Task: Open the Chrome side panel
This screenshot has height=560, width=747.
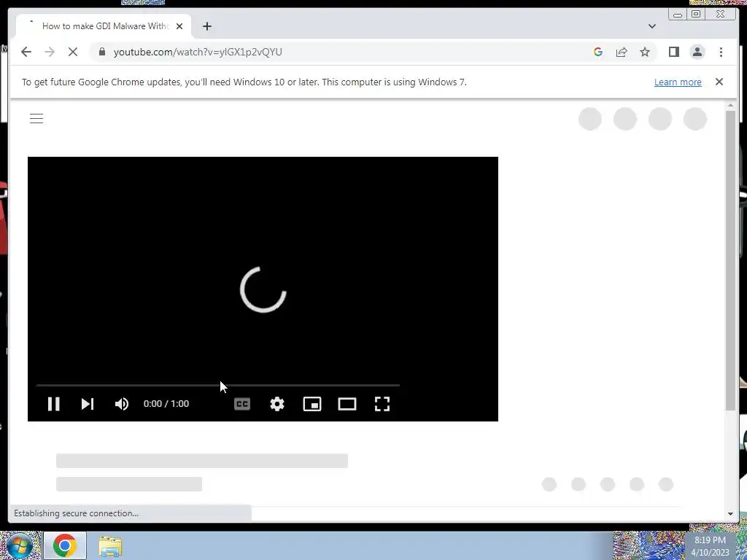Action: coord(673,52)
